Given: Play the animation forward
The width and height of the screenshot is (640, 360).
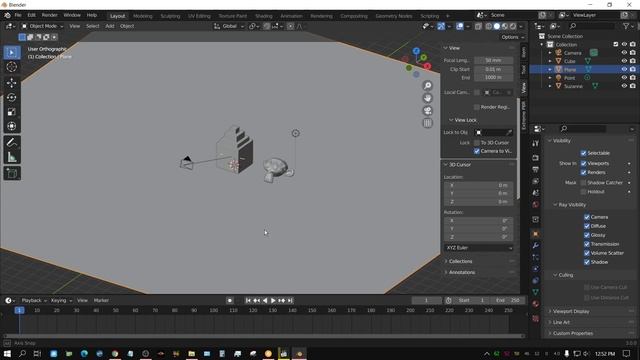Looking at the screenshot, I should coord(273,300).
